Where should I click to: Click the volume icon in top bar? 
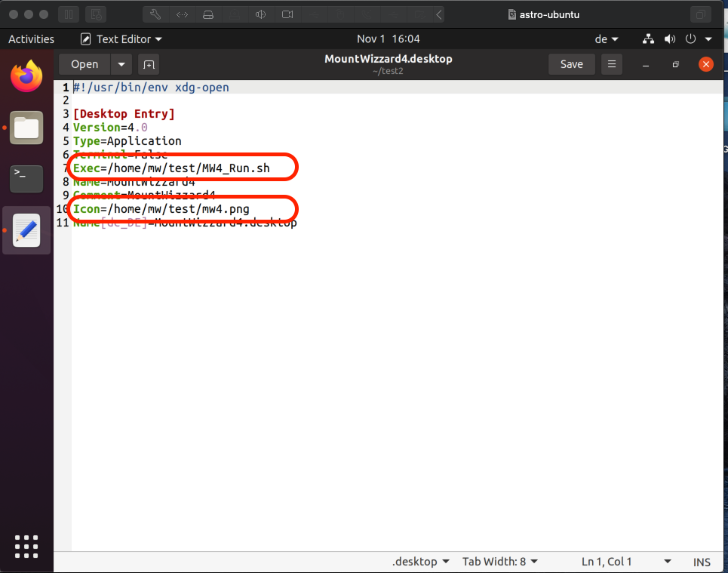(x=669, y=39)
